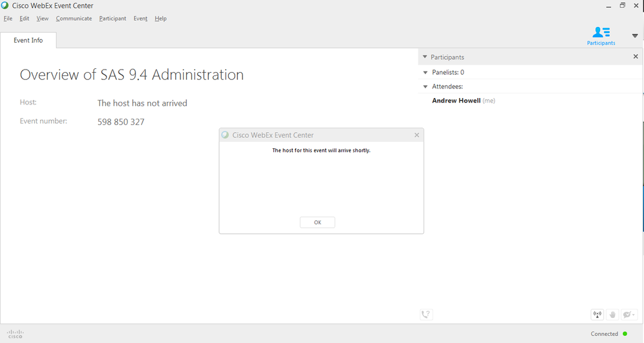Click the WebEx ball icon in dialog title

click(x=225, y=135)
